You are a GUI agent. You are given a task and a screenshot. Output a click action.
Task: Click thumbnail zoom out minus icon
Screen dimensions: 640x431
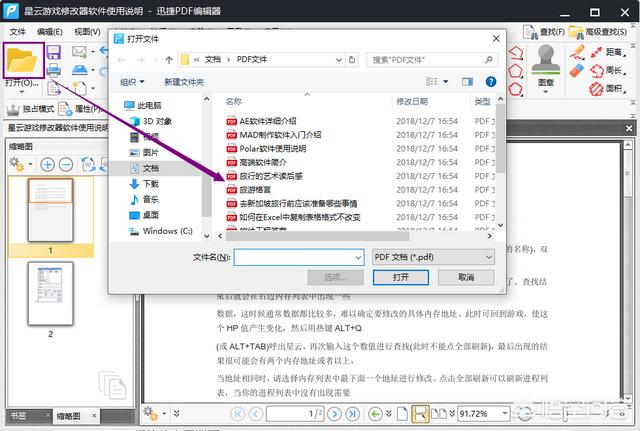click(x=66, y=164)
